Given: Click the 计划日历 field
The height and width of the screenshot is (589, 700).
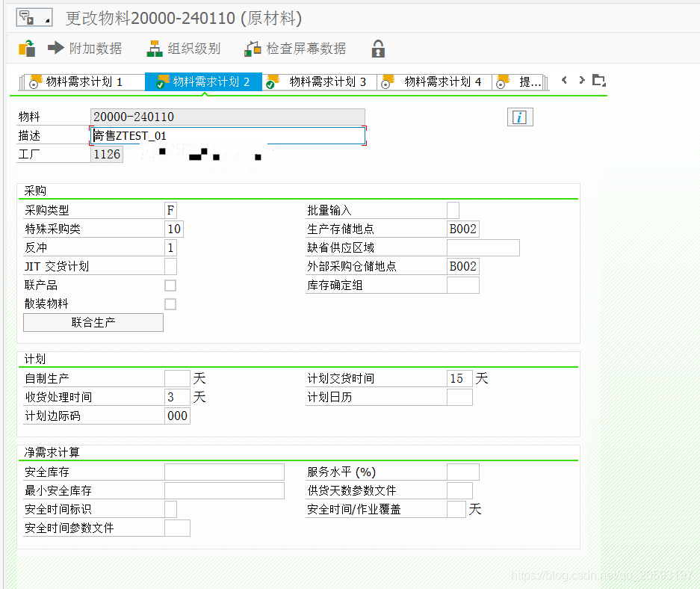Looking at the screenshot, I should tap(459, 398).
